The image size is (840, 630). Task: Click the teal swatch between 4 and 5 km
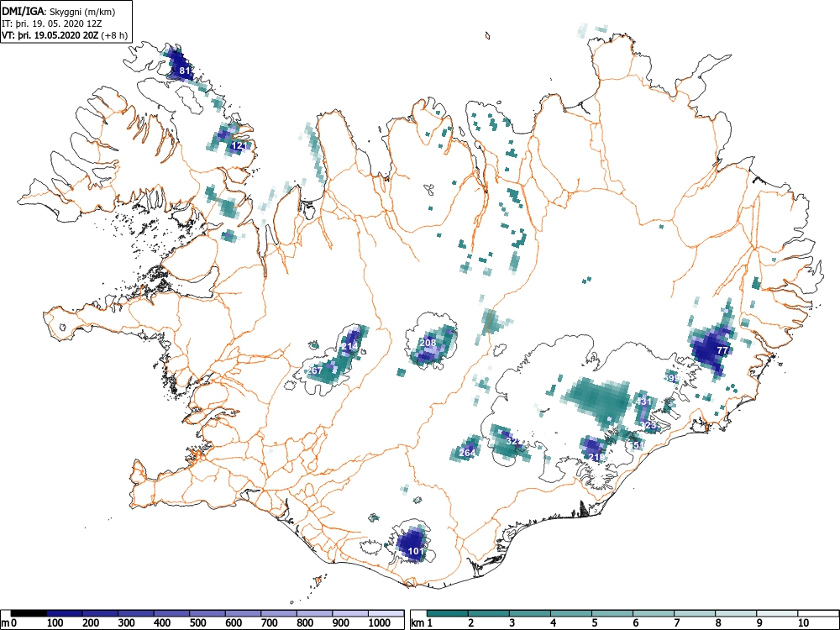(x=571, y=613)
